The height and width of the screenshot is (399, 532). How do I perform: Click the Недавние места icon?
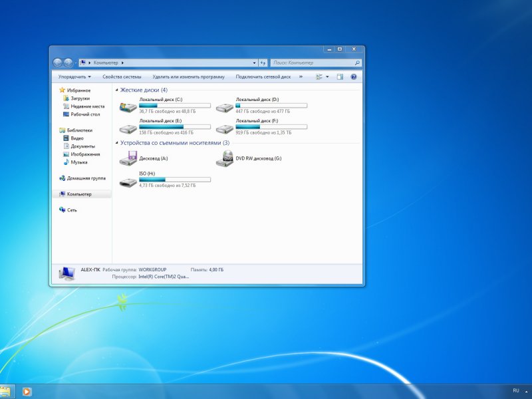pos(66,106)
